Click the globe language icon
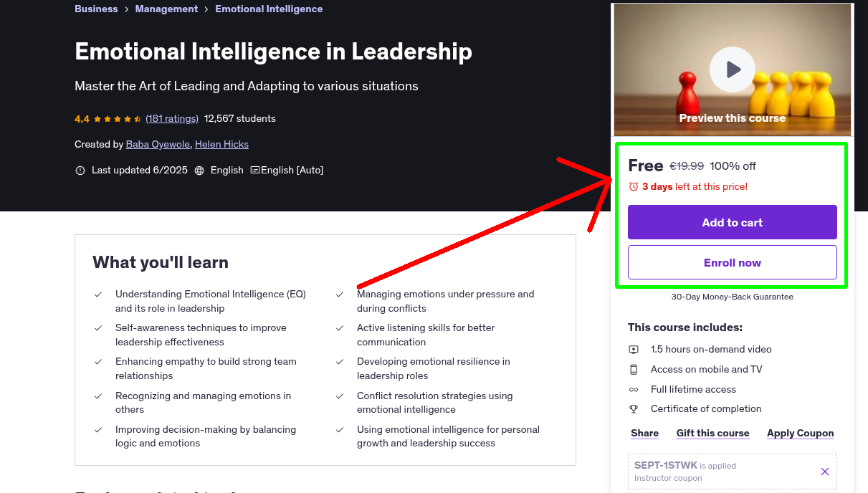The width and height of the screenshot is (868, 493). click(x=199, y=171)
